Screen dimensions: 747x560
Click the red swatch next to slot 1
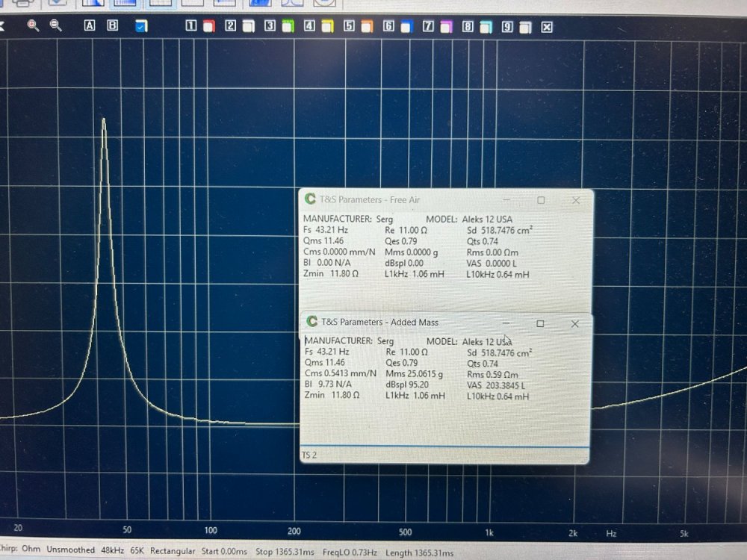209,27
